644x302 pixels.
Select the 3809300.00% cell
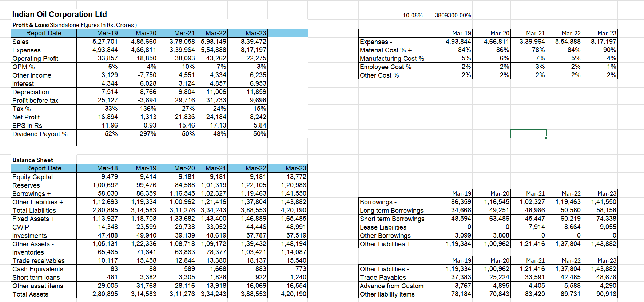(453, 15)
